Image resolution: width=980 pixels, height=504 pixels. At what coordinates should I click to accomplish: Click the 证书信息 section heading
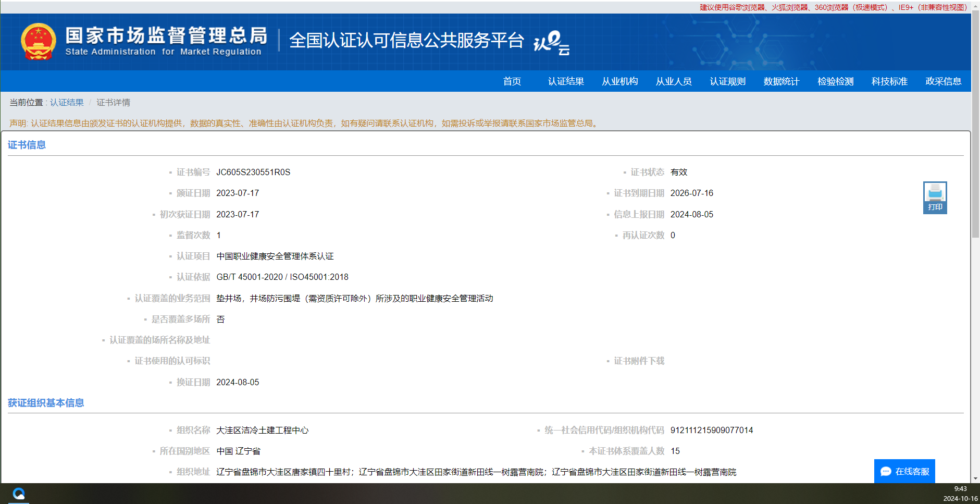[27, 145]
